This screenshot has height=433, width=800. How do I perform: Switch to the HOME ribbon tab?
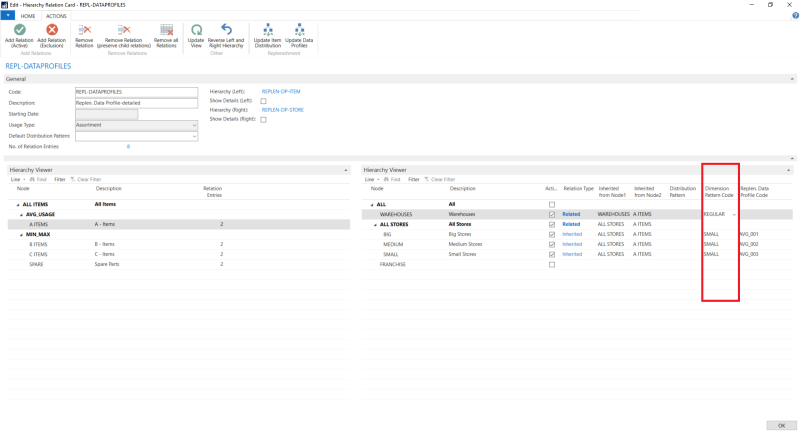pyautogui.click(x=28, y=16)
